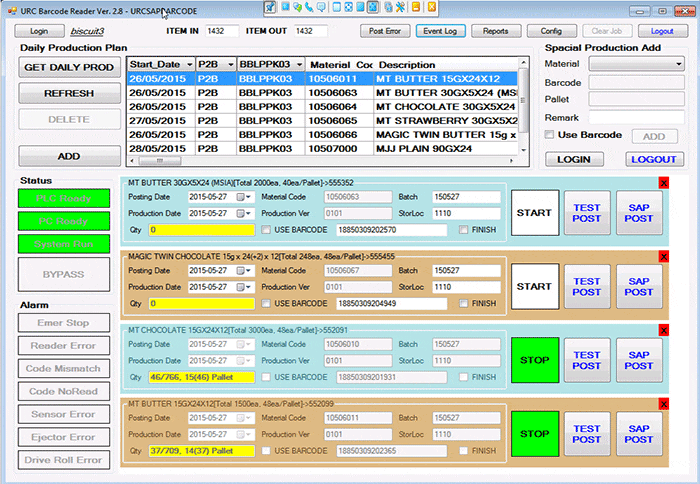Toggle FINISH for the MT BUTTER 15GX24X12 job
The height and width of the screenshot is (484, 700).
click(463, 451)
